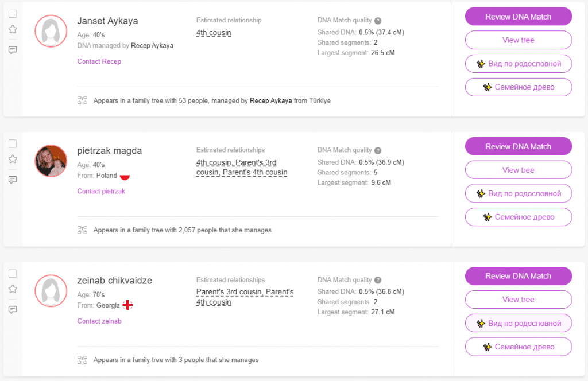Star the Janset Aykaya match
Viewport: 588px width, 381px height.
click(x=13, y=29)
